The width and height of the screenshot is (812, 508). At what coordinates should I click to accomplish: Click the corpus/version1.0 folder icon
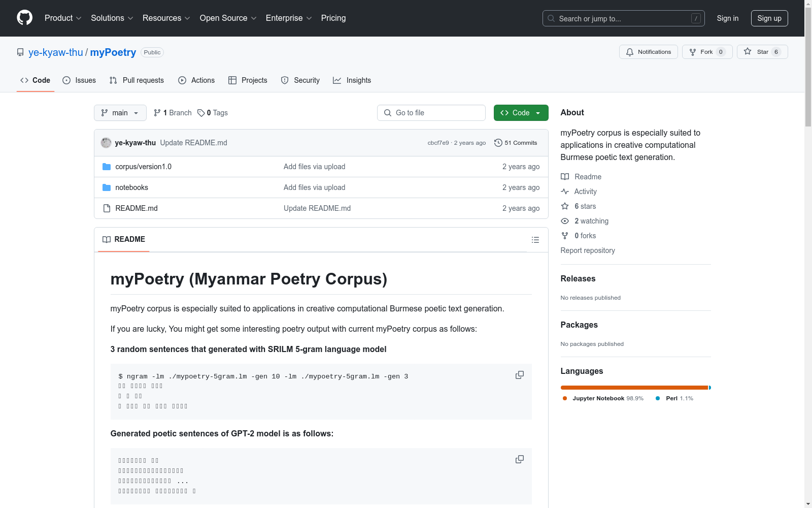pyautogui.click(x=107, y=167)
